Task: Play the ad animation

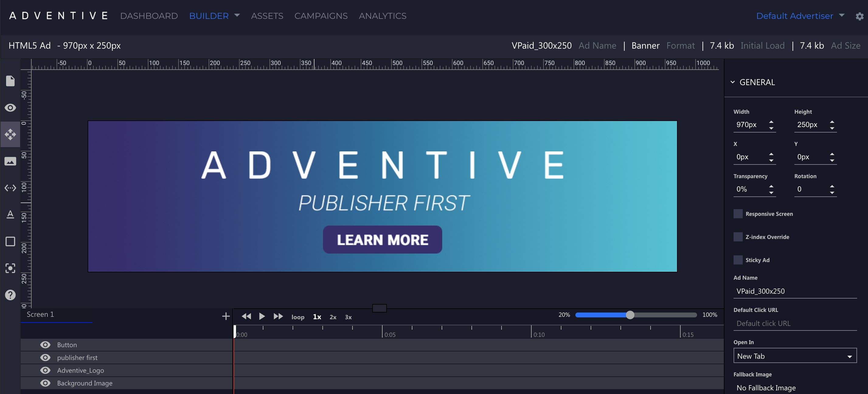Action: [x=262, y=316]
